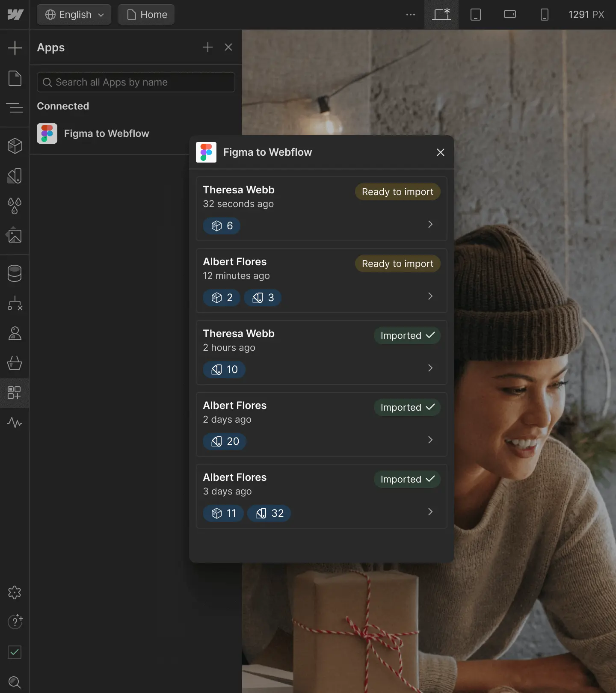The image size is (616, 693).
Task: Expand Albert Flores' 12 minutes ago sync
Action: tap(430, 296)
